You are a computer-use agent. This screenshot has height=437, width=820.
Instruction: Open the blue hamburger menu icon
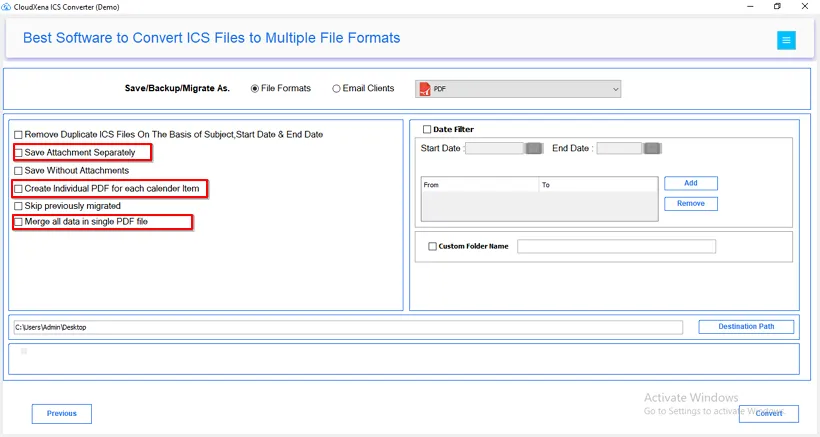pyautogui.click(x=786, y=40)
